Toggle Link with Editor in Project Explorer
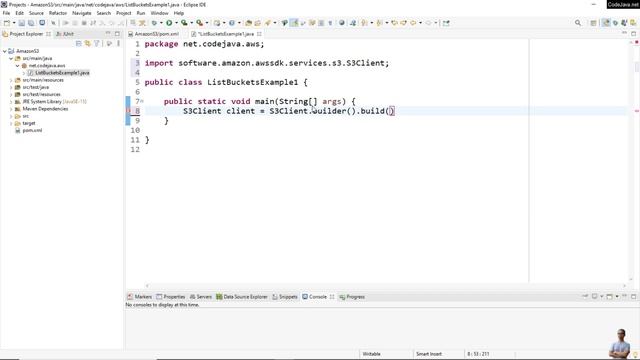 pyautogui.click(x=87, y=43)
